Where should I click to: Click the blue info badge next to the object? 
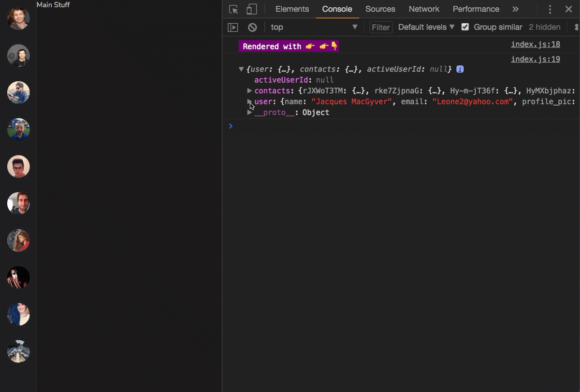(x=460, y=69)
